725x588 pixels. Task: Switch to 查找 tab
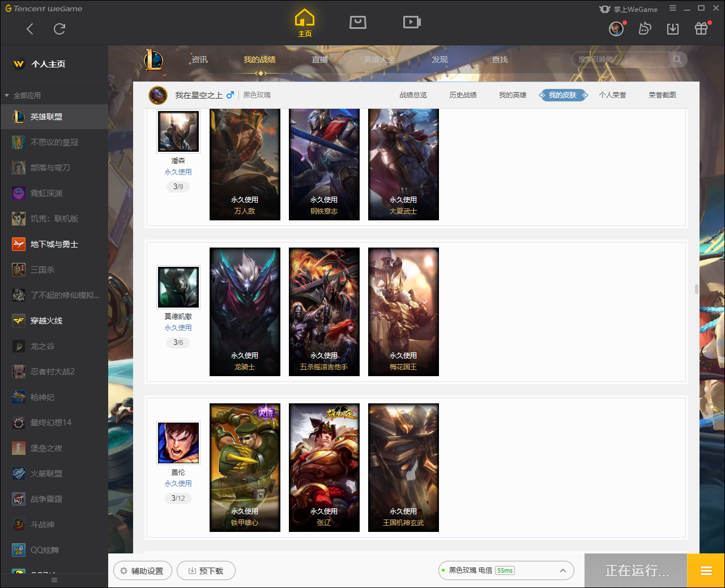(500, 59)
